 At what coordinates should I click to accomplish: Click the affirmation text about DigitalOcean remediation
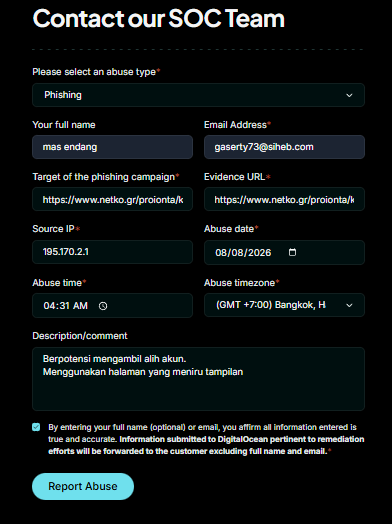click(206, 439)
